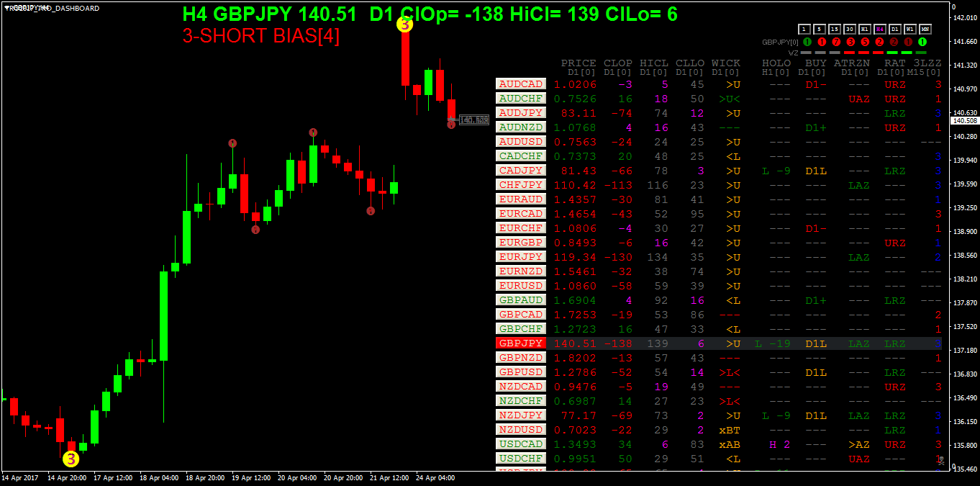Image resolution: width=980 pixels, height=486 pixels.
Task: Click the D1+ BUY value for AUDNZD
Action: pyautogui.click(x=816, y=127)
